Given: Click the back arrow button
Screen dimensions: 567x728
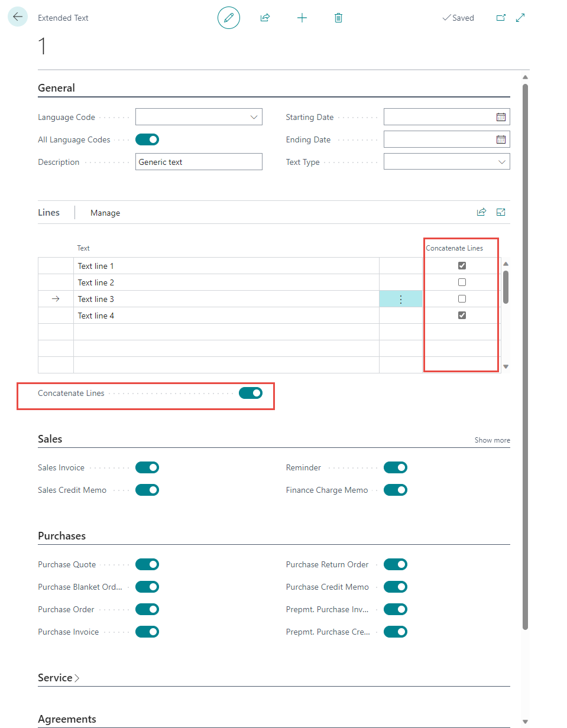Looking at the screenshot, I should click(x=18, y=17).
